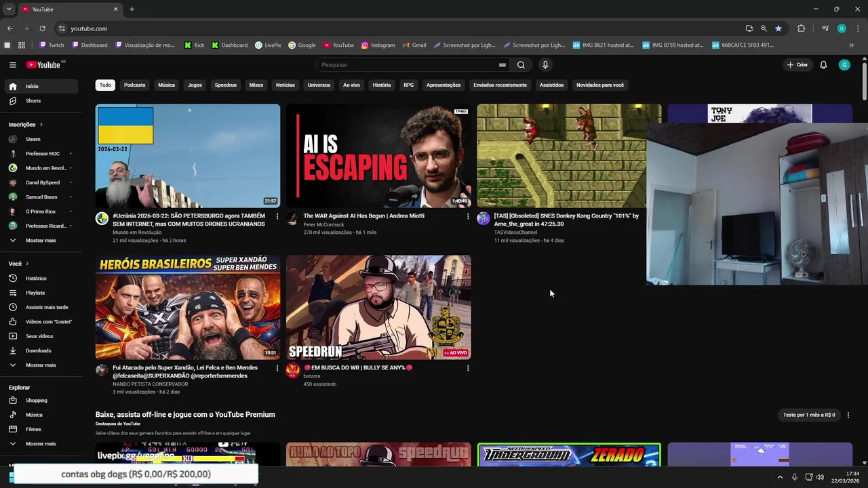Open Playlists in the sidebar

pos(42,293)
